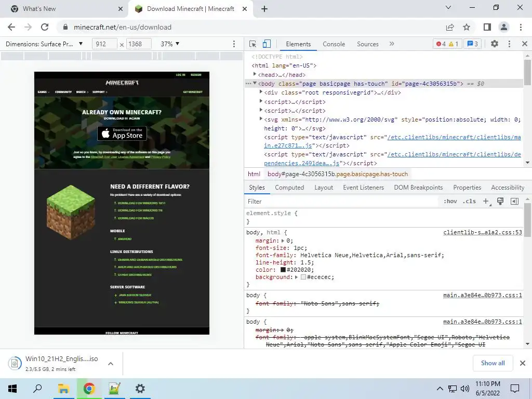
Task: Open clientlib-s…a1a2.css:53 source link
Action: click(x=483, y=232)
